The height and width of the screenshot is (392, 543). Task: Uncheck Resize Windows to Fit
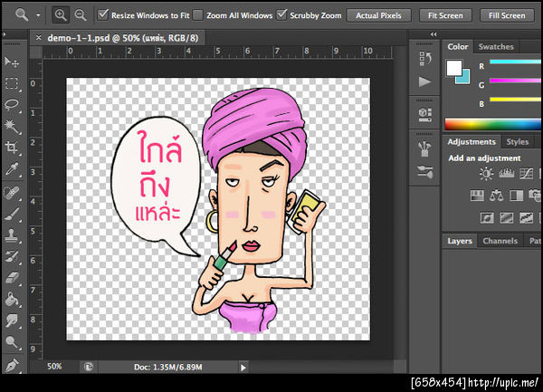103,14
